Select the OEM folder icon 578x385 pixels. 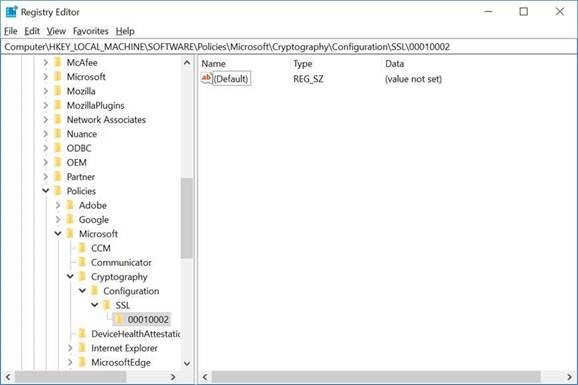point(58,162)
